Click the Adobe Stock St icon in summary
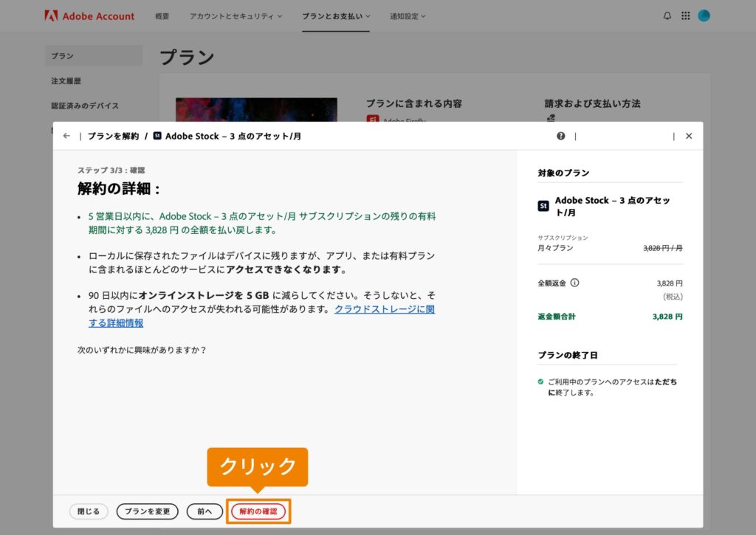 click(543, 207)
